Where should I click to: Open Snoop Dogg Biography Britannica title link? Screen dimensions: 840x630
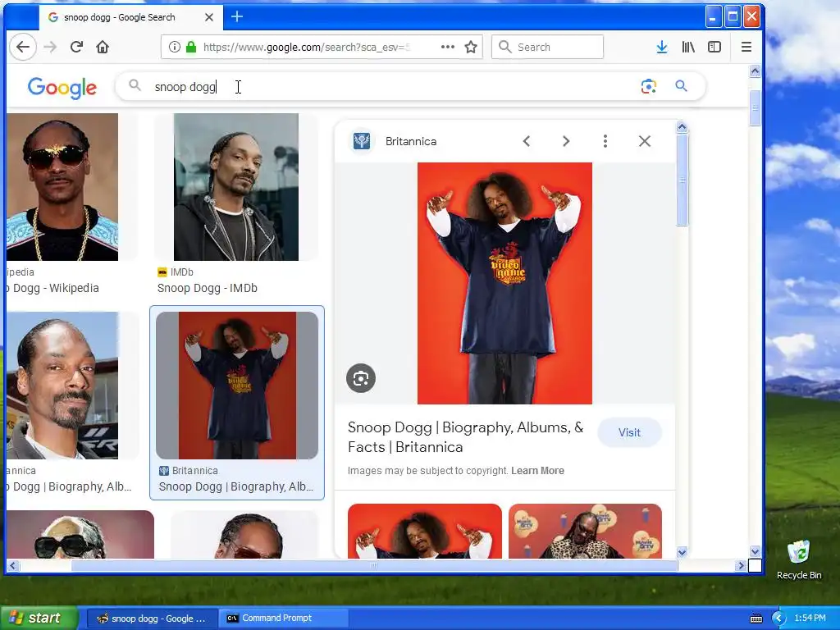point(466,437)
